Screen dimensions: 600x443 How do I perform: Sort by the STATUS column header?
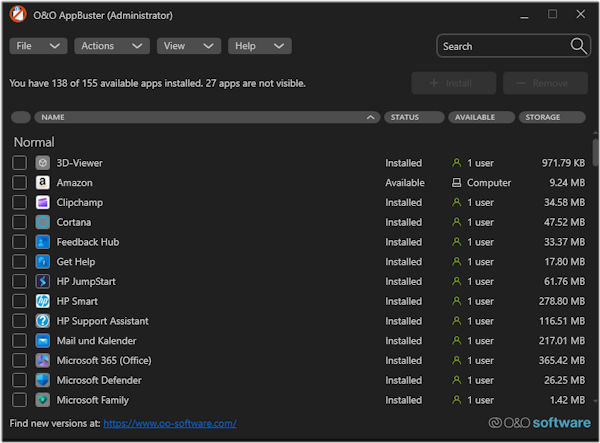[414, 117]
